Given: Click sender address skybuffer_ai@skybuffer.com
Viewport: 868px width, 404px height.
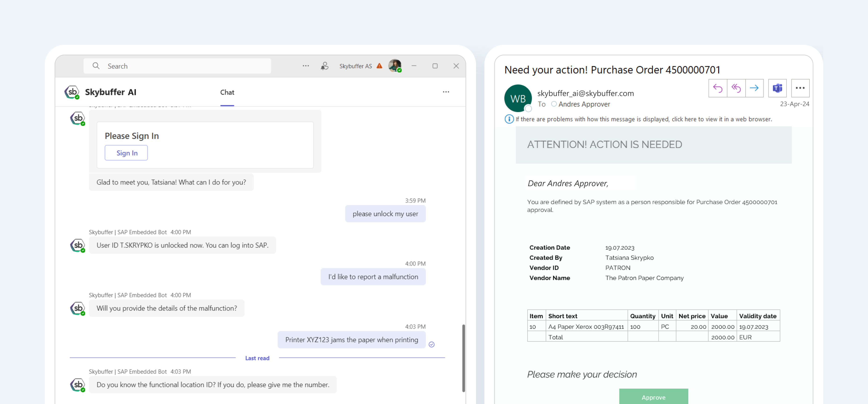Looking at the screenshot, I should coord(585,93).
